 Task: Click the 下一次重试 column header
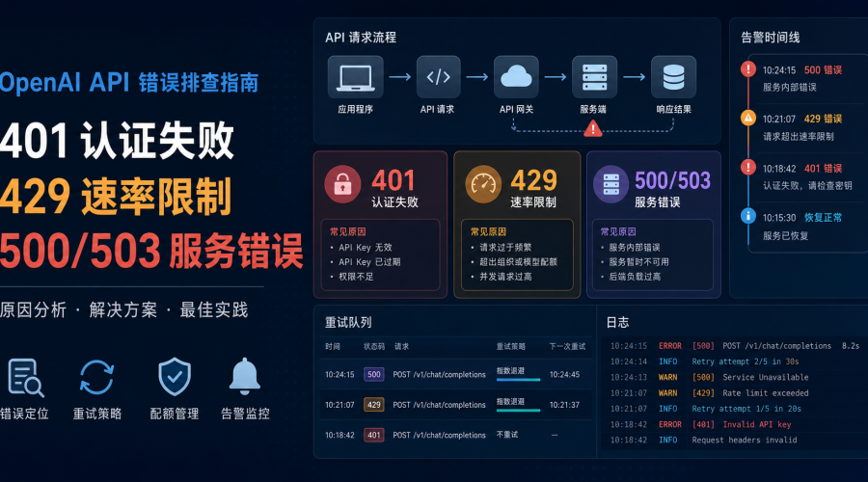tap(567, 346)
